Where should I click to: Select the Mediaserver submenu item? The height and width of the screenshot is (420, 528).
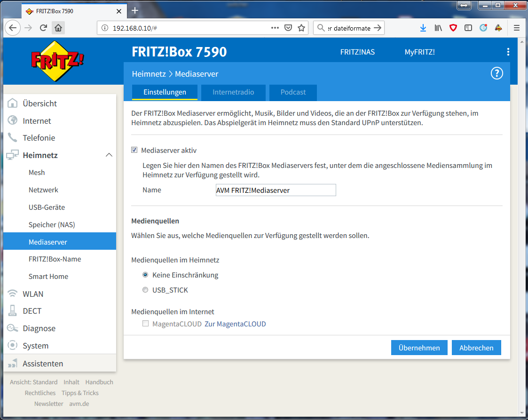point(60,241)
